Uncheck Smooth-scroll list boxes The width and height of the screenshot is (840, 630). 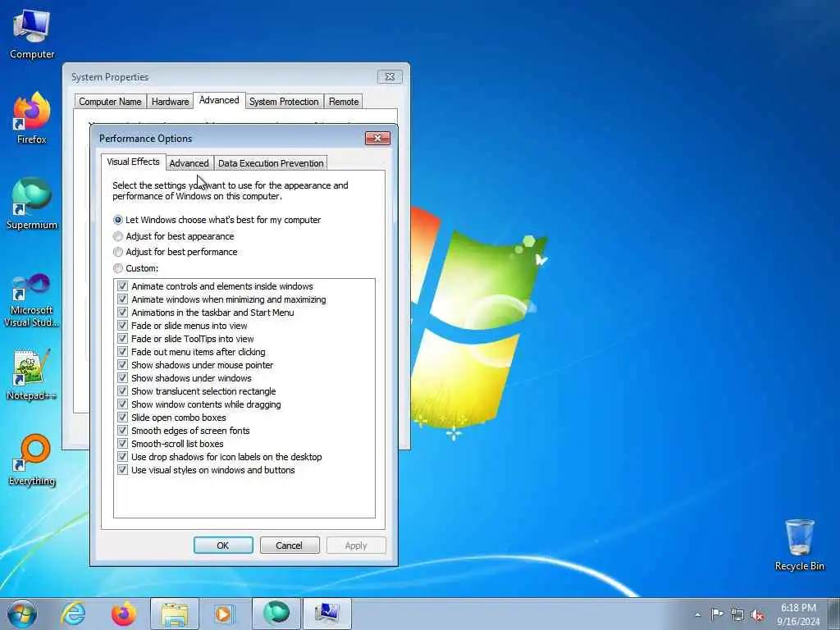[x=123, y=444]
